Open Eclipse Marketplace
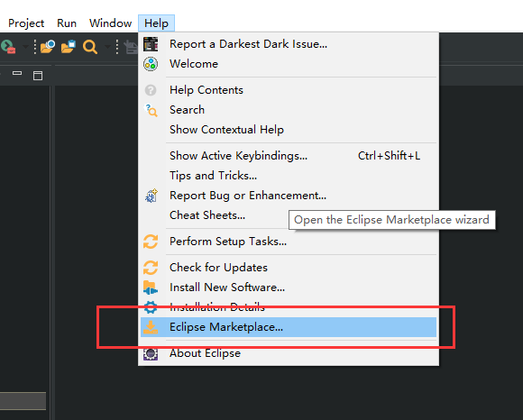This screenshot has width=523, height=420. (x=289, y=327)
